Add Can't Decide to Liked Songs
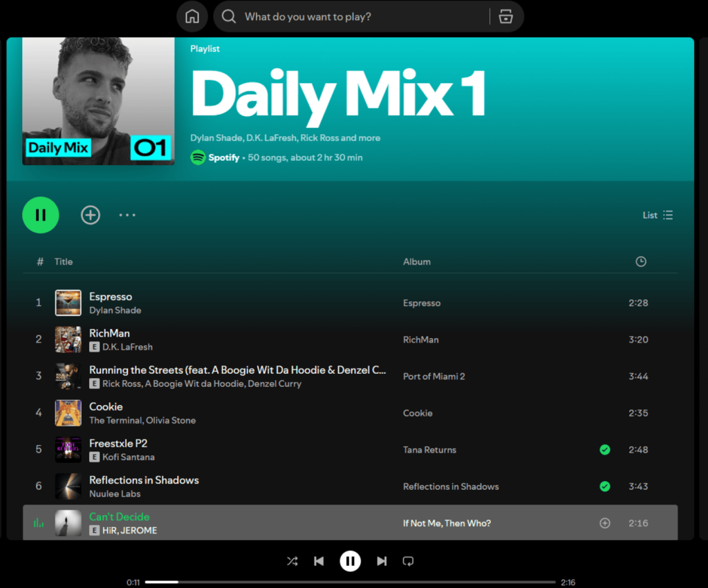This screenshot has height=588, width=708. (x=604, y=523)
